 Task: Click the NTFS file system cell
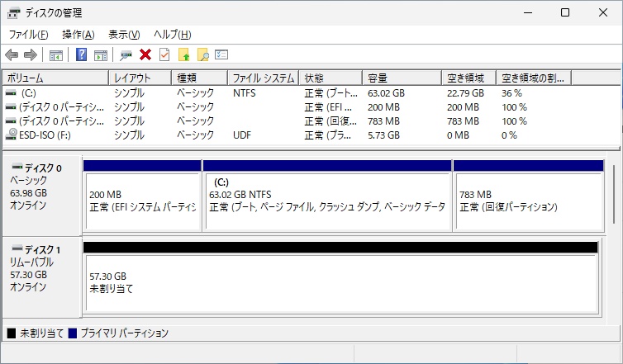245,93
